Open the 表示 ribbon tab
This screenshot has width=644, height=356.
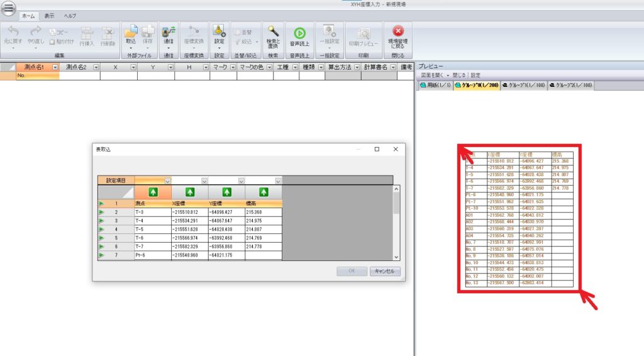pyautogui.click(x=48, y=16)
